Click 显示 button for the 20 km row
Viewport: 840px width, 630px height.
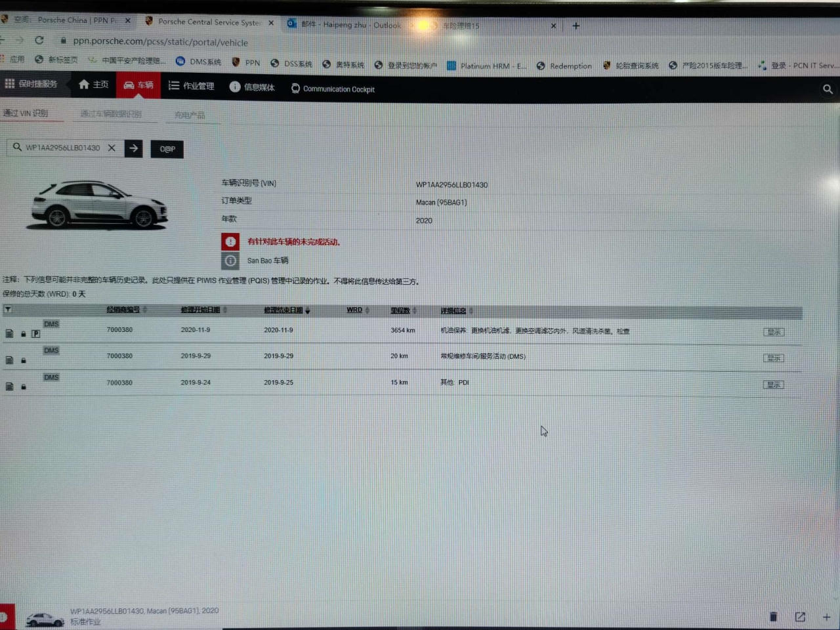(774, 358)
